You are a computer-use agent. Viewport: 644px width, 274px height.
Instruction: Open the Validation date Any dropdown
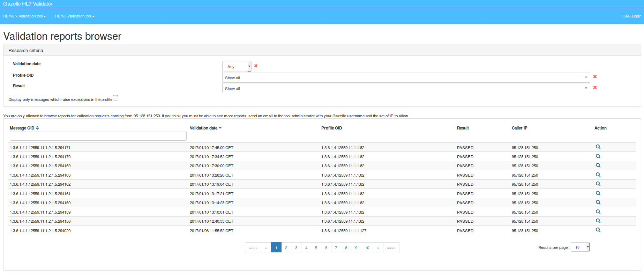pyautogui.click(x=237, y=66)
